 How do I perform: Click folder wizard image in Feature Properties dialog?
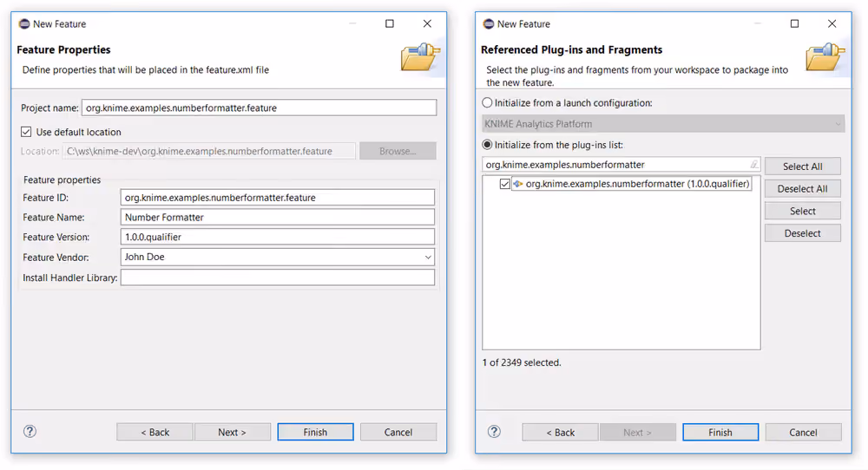click(x=421, y=56)
